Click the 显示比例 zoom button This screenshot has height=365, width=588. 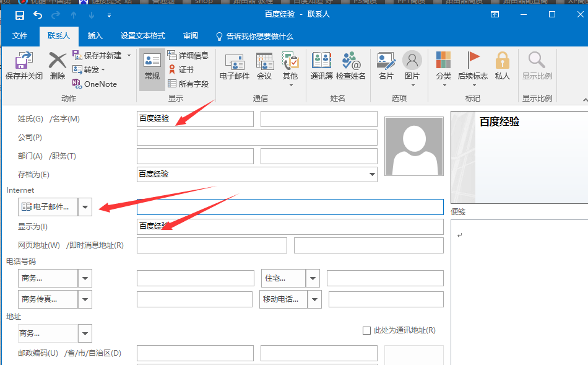tap(537, 67)
